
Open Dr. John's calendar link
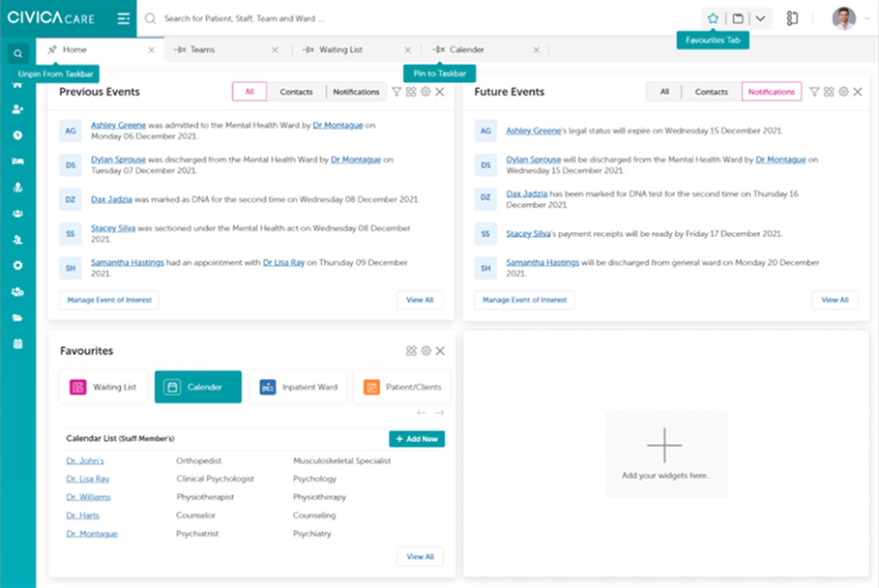tap(85, 460)
